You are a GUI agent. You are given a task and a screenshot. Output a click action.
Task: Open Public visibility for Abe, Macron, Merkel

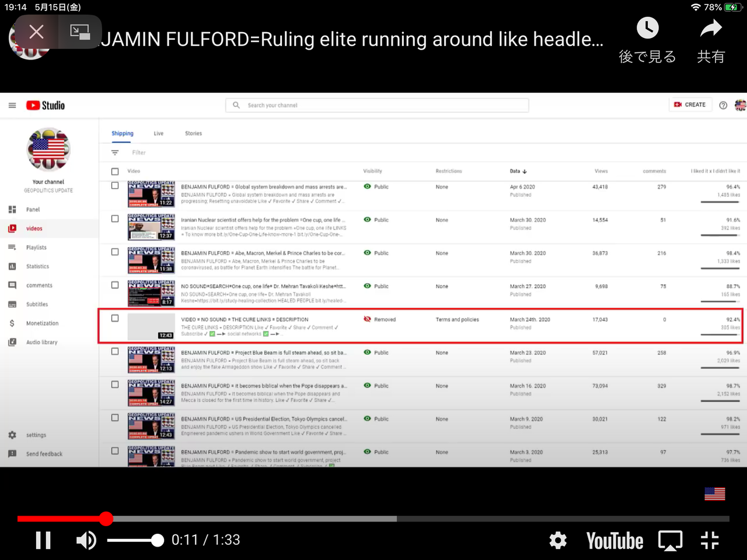pyautogui.click(x=376, y=253)
